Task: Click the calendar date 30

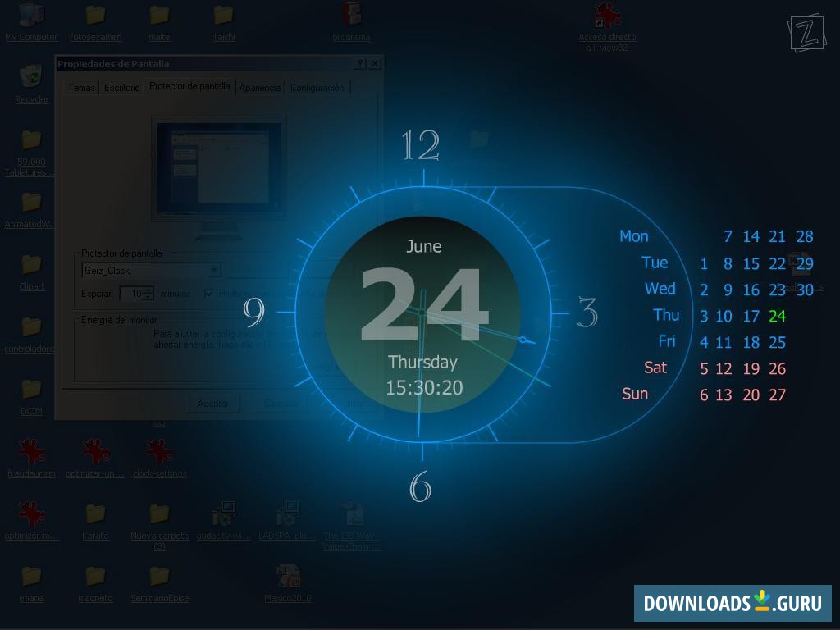Action: (805, 290)
